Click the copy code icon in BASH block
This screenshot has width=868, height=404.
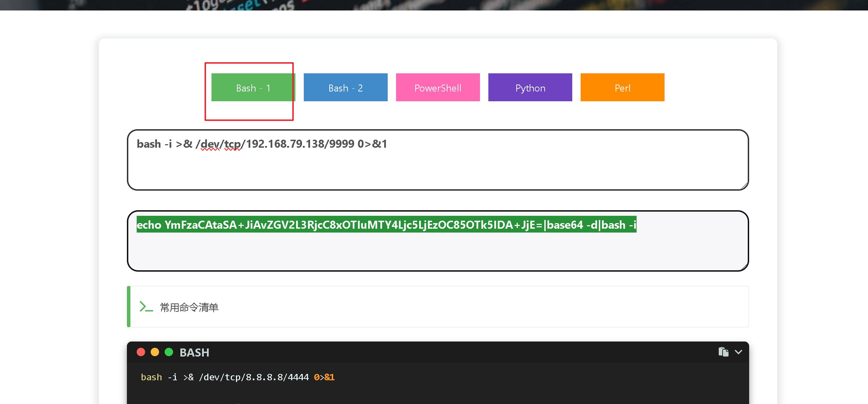click(x=723, y=352)
